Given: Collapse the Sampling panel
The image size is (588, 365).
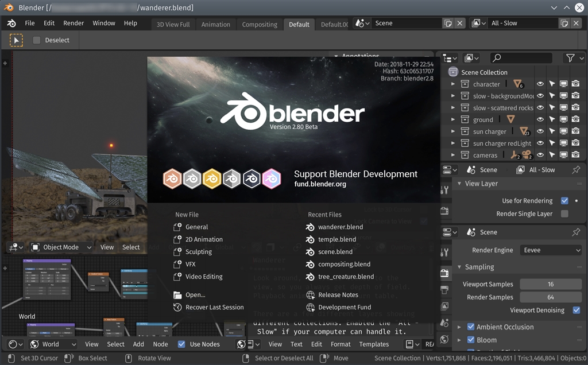Looking at the screenshot, I should tap(459, 267).
